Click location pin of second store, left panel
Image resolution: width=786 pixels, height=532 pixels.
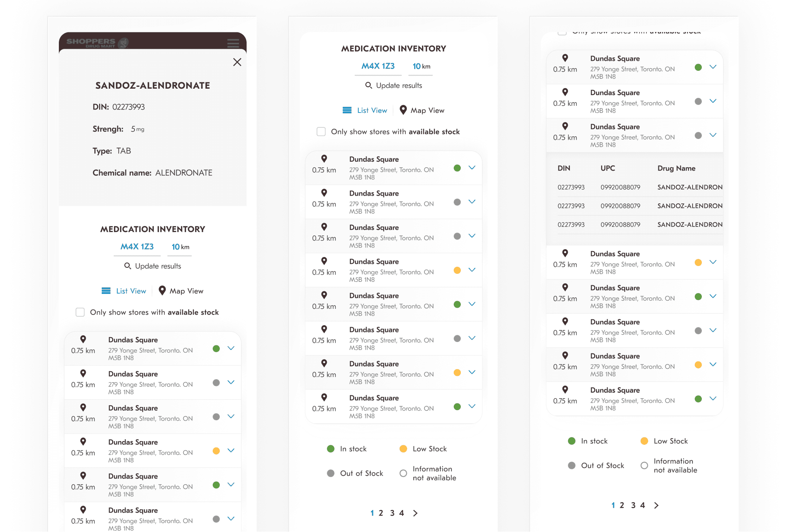coord(83,373)
